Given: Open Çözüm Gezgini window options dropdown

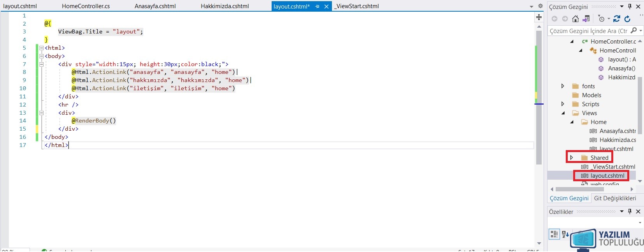Looking at the screenshot, I should 622,6.
